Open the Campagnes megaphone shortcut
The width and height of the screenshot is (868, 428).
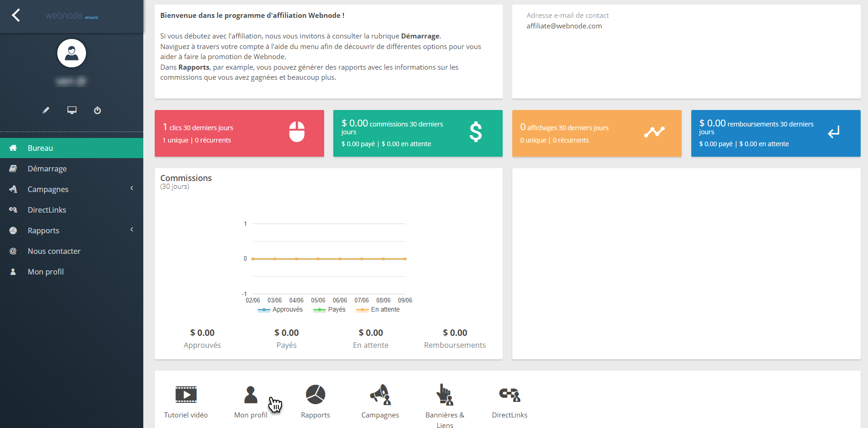[380, 395]
